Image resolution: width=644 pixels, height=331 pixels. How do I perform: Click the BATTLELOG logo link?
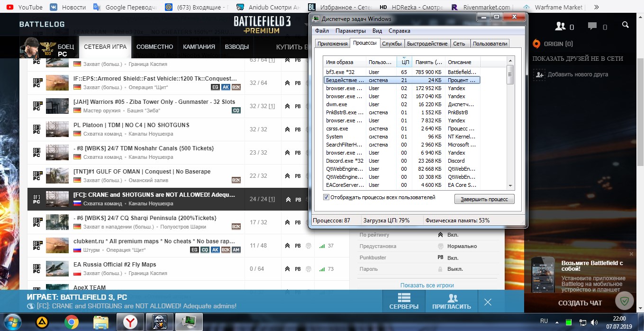click(x=42, y=25)
